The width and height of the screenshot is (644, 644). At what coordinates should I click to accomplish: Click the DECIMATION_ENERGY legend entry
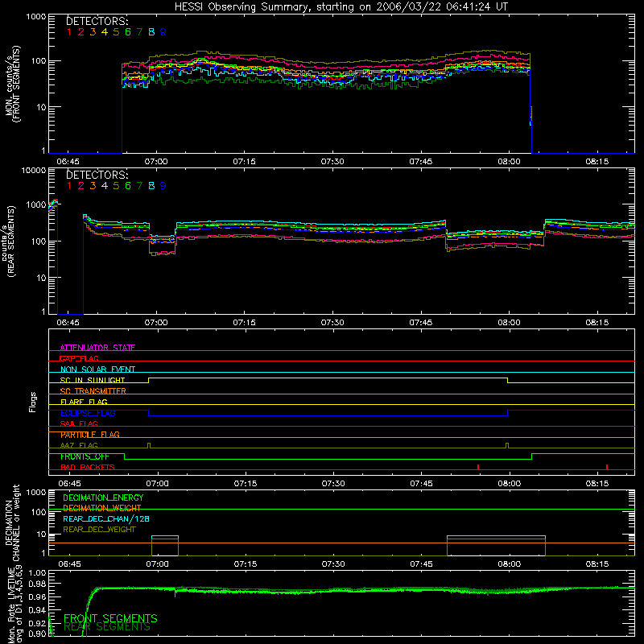tap(103, 497)
